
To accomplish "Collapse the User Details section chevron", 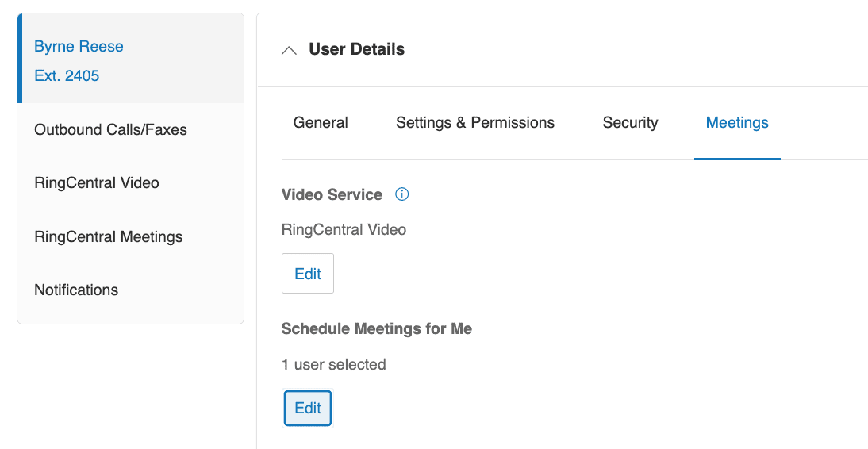I will [290, 50].
